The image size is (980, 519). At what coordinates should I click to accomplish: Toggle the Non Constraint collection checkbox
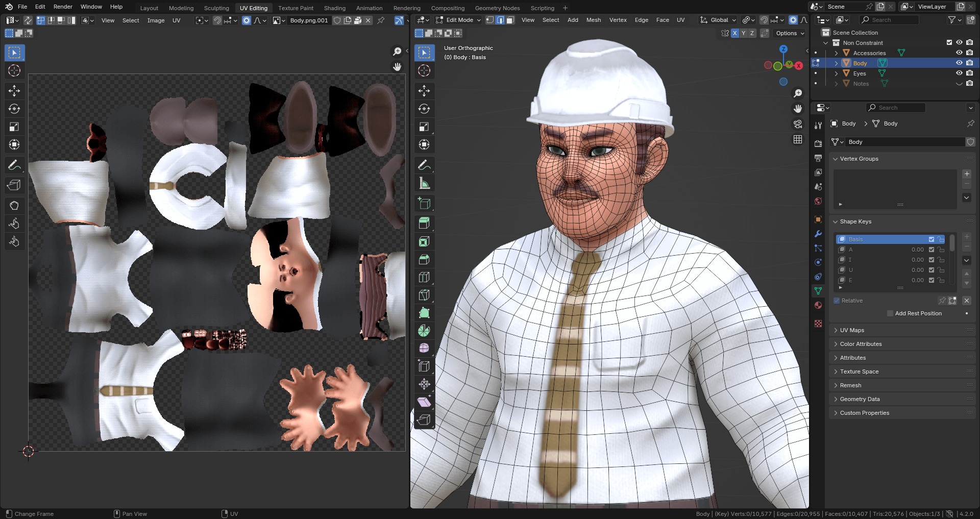(949, 42)
